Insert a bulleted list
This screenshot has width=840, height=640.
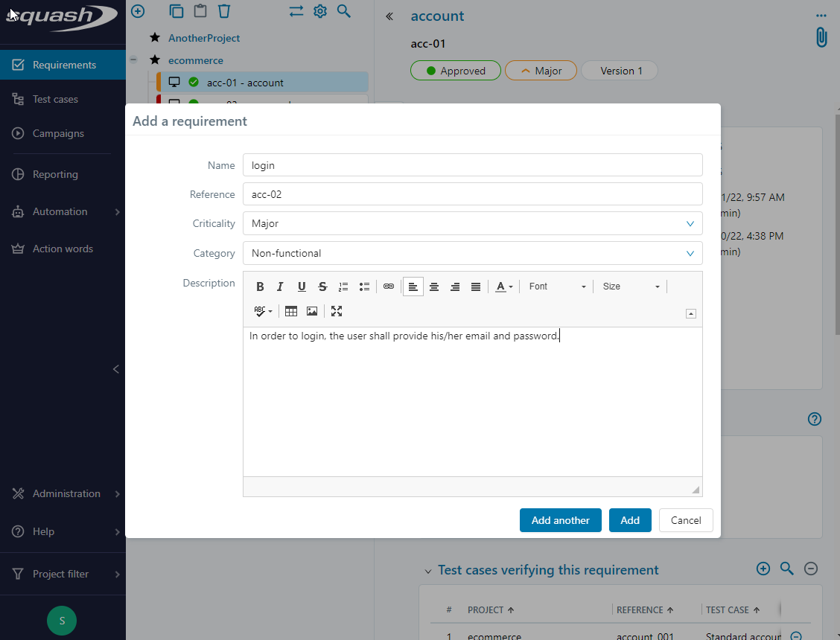coord(364,287)
